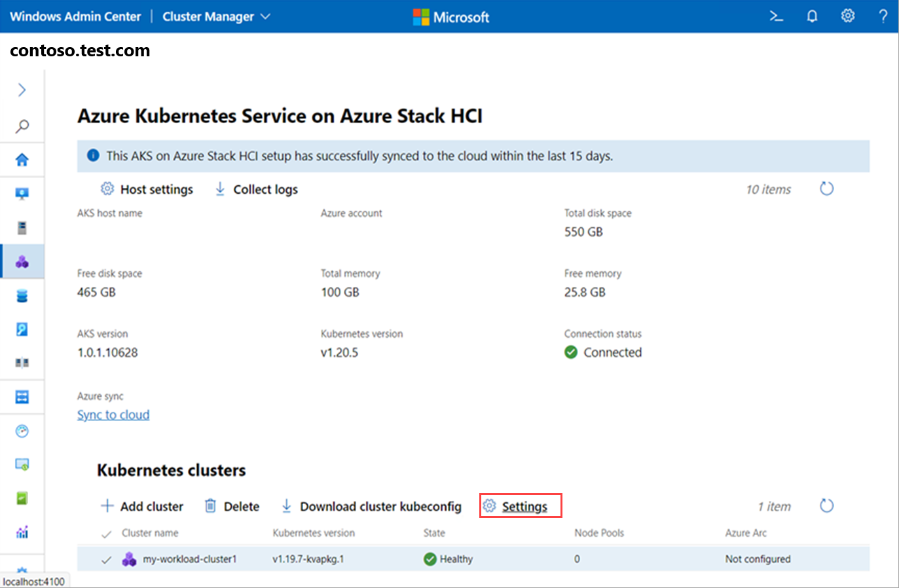The width and height of the screenshot is (899, 588).
Task: Toggle the my-workload-cluster1 row checkmark
Action: [x=106, y=560]
